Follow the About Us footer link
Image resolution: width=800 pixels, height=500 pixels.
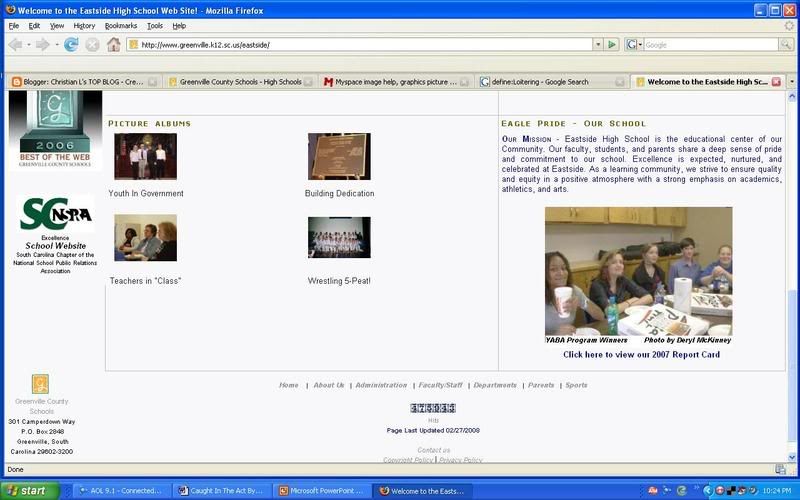[x=329, y=385]
